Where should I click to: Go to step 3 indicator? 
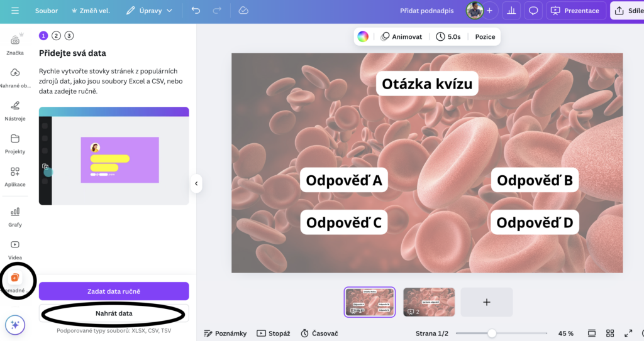click(x=69, y=36)
